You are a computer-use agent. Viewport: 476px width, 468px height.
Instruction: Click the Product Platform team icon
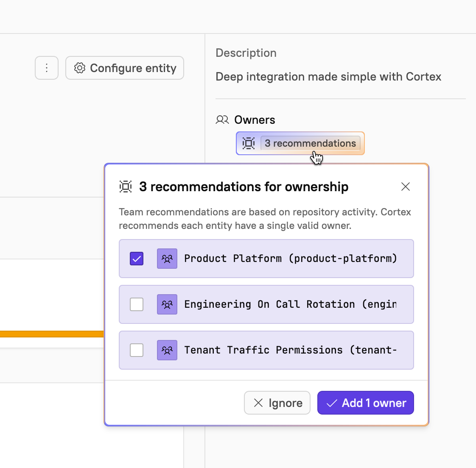pyautogui.click(x=167, y=259)
